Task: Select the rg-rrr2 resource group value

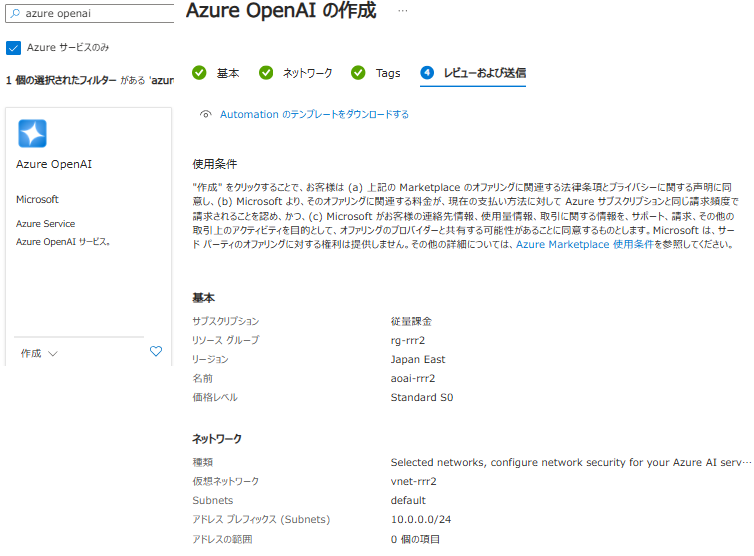Action: [x=408, y=341]
